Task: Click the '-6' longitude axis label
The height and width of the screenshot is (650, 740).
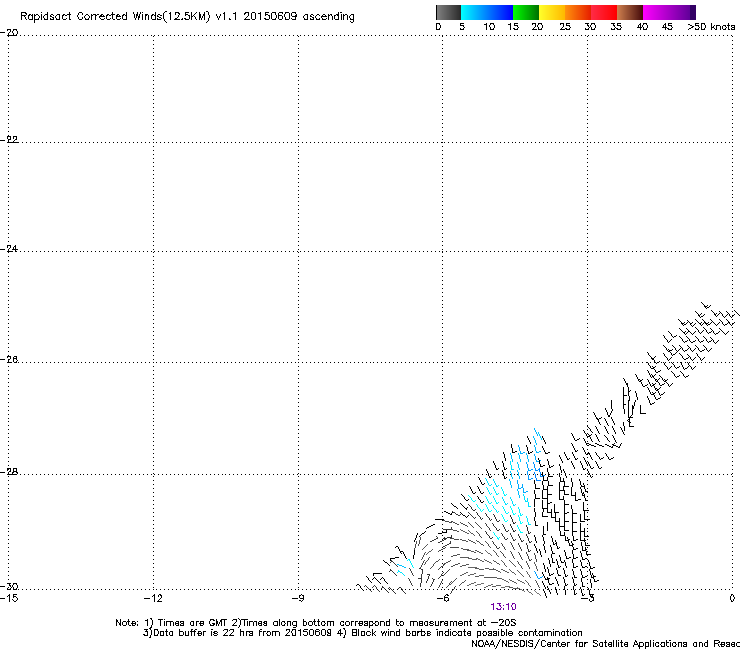Action: [442, 598]
